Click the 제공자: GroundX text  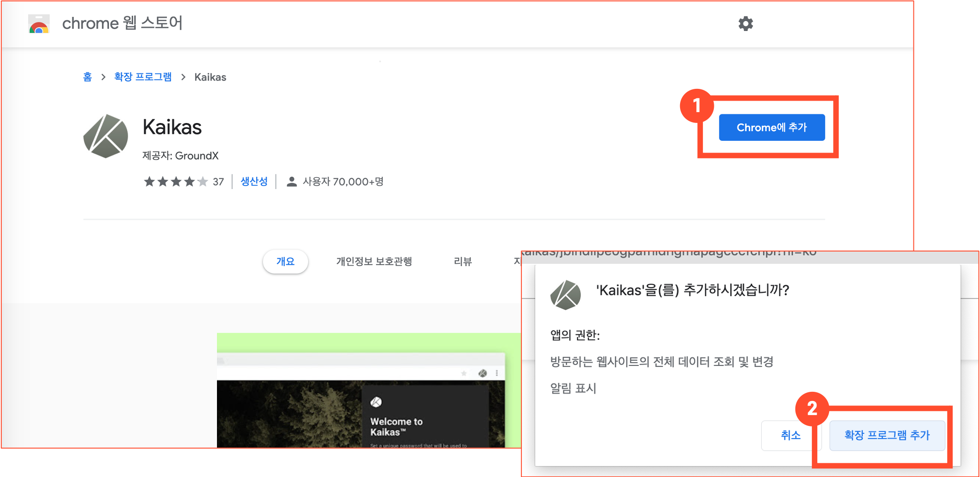[x=181, y=156]
